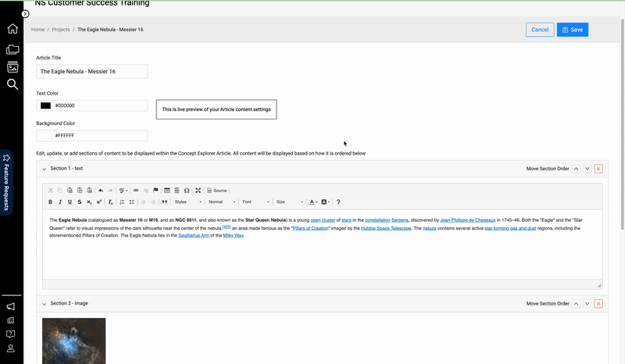Image resolution: width=625 pixels, height=364 pixels.
Task: Insert a special character (omega icon)
Action: tap(187, 190)
